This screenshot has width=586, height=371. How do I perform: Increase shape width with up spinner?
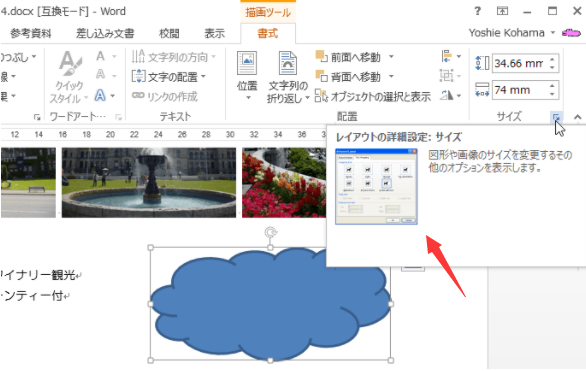click(552, 86)
